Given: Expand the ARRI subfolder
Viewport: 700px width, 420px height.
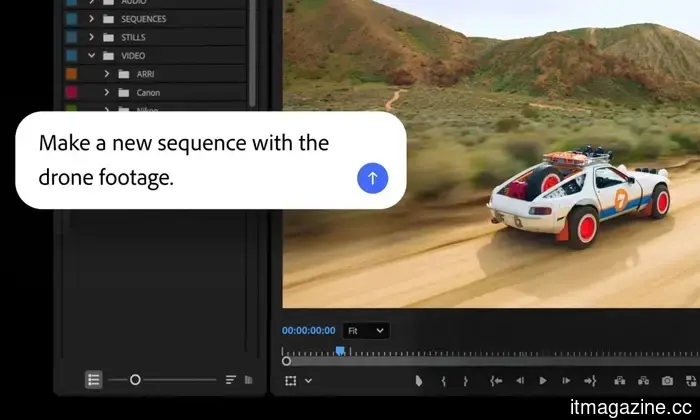Looking at the screenshot, I should (x=106, y=74).
